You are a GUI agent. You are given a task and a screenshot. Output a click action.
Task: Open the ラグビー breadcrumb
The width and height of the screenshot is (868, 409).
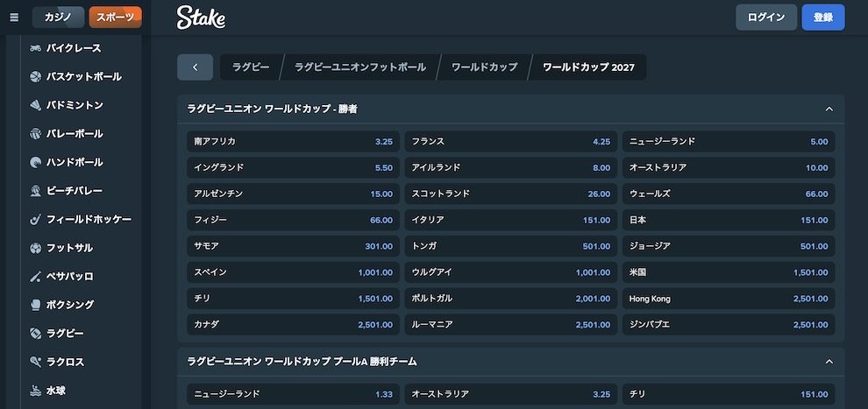tap(251, 67)
